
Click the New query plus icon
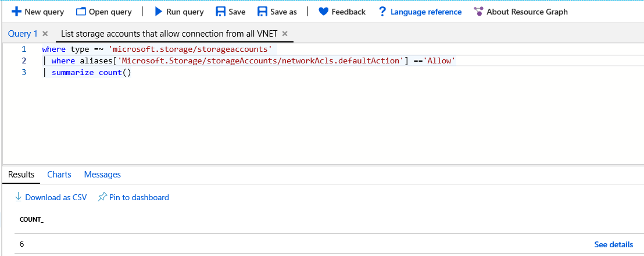pos(16,12)
